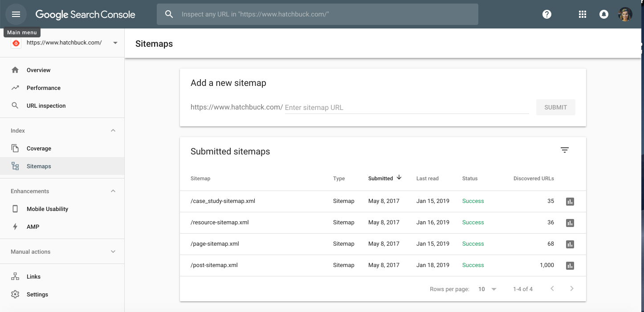Click the sort arrow next to Submitted
Image resolution: width=644 pixels, height=312 pixels.
tap(399, 178)
